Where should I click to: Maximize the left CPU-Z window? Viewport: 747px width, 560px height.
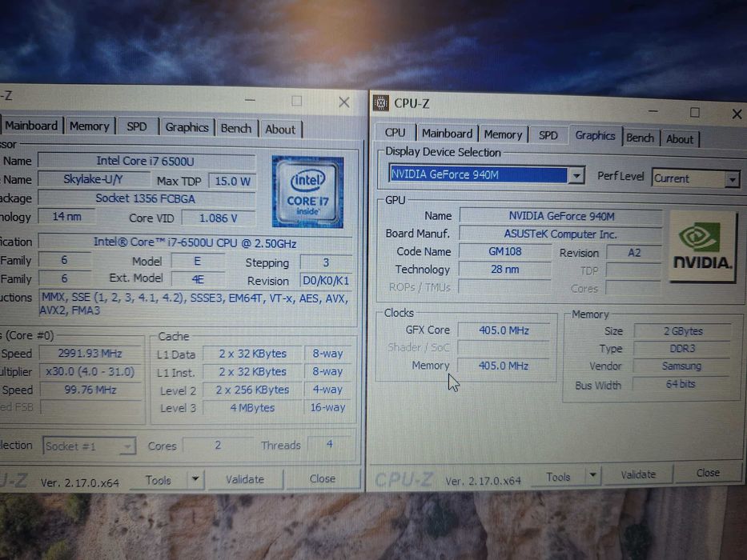(x=297, y=101)
